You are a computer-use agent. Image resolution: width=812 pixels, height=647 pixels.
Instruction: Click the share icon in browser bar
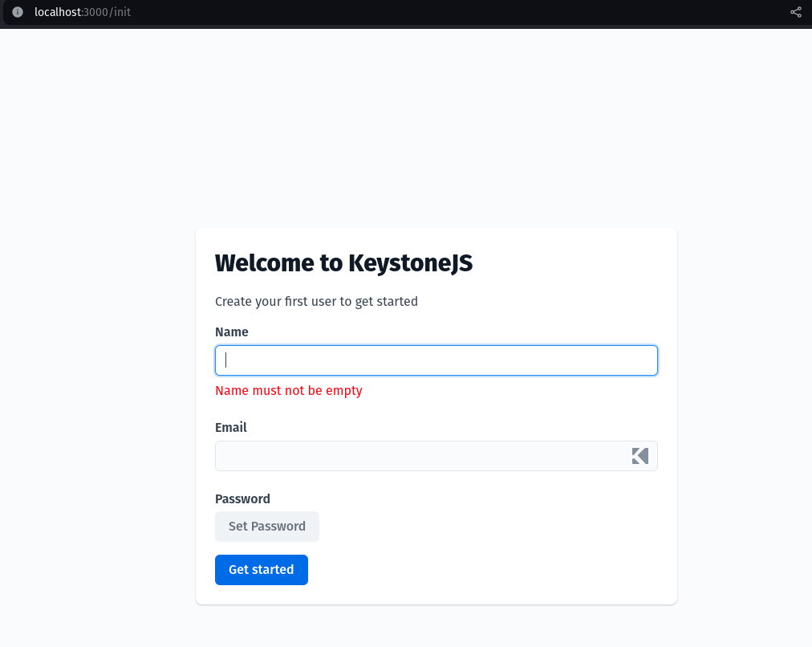coord(796,12)
